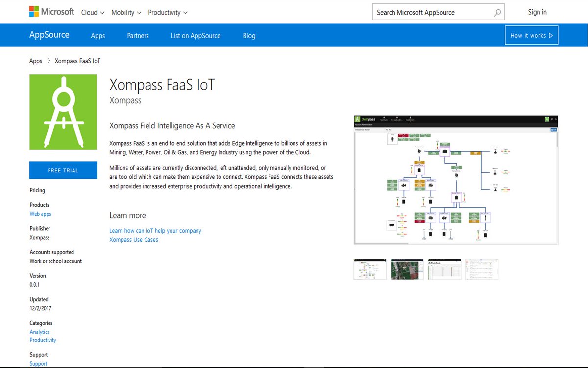Go to AppSource home
Viewport: 588px width, 368px height.
tap(49, 35)
